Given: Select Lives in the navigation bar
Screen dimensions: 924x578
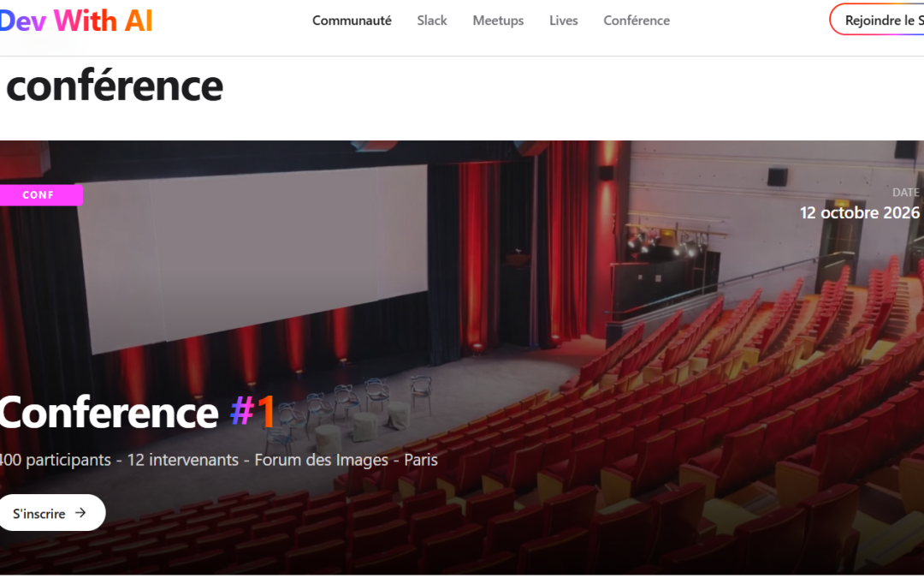Looking at the screenshot, I should [563, 21].
